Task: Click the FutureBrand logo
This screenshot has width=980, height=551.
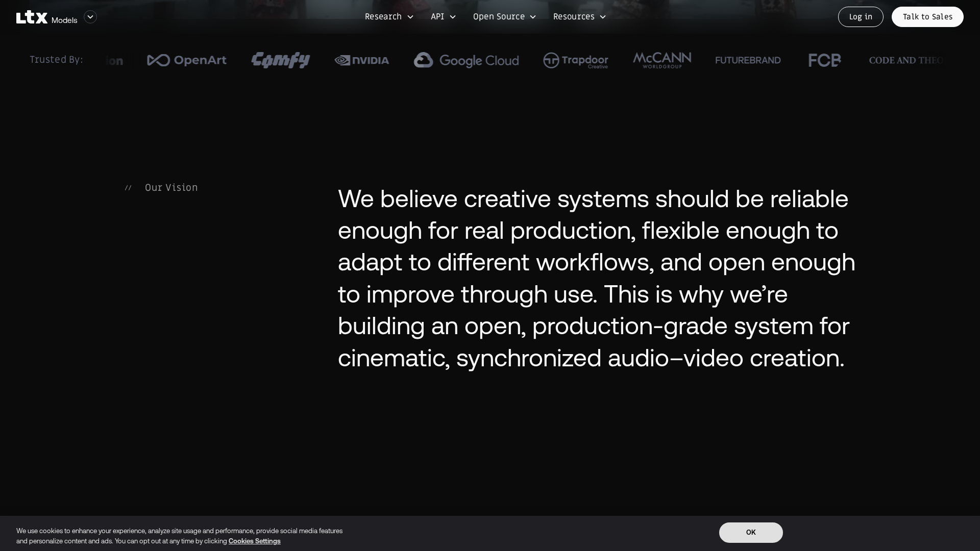Action: [748, 60]
